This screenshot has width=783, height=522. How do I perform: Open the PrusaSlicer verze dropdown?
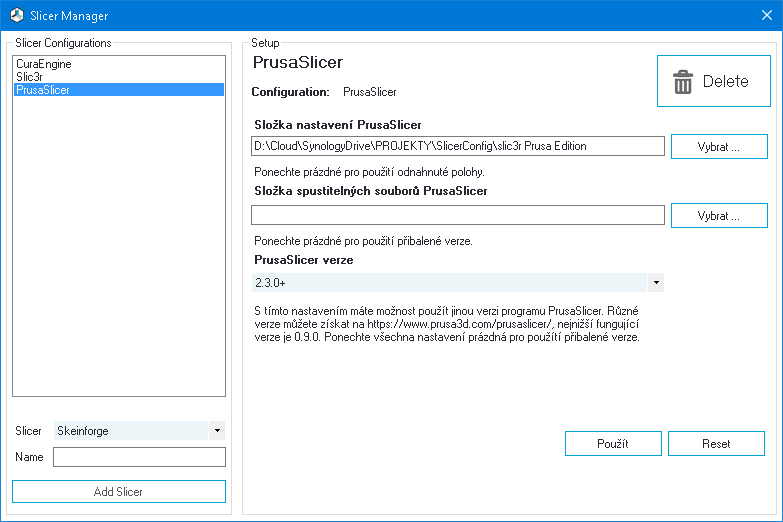pos(458,283)
